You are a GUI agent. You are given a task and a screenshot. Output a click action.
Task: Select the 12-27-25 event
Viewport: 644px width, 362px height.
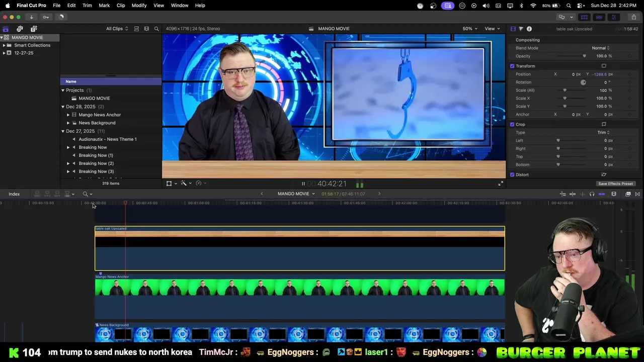[x=24, y=53]
